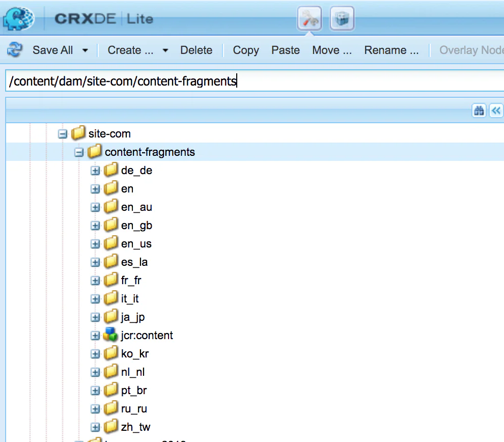Viewport: 504px width, 442px height.
Task: Click the jcr:content node cube icon
Action: tap(110, 335)
